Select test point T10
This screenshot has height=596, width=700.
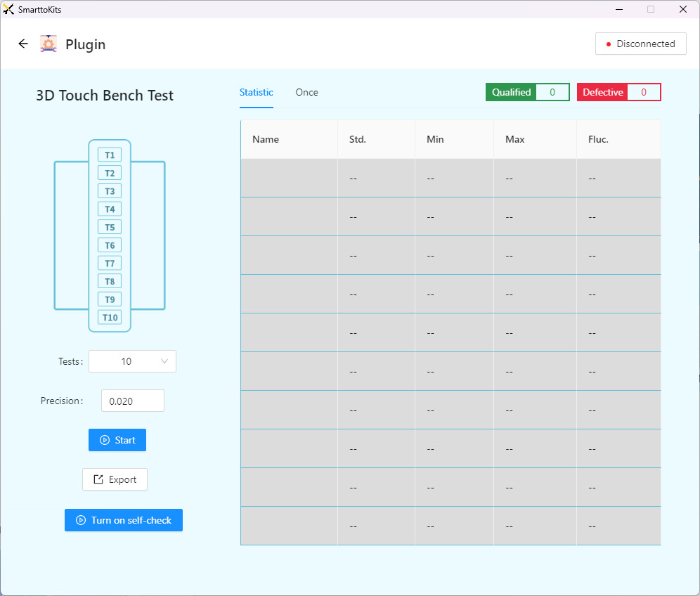pos(110,318)
